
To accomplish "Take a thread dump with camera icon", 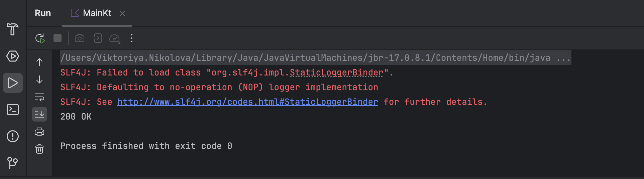I will tap(80, 38).
